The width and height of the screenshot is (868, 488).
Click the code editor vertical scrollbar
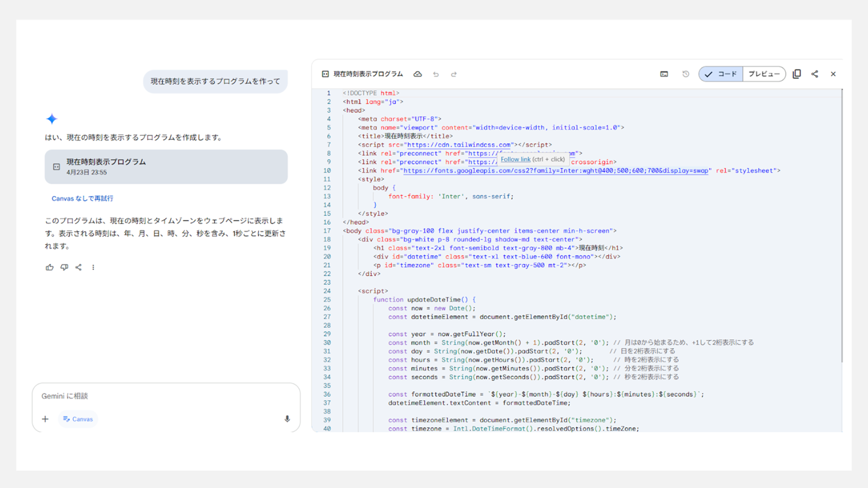tap(842, 225)
